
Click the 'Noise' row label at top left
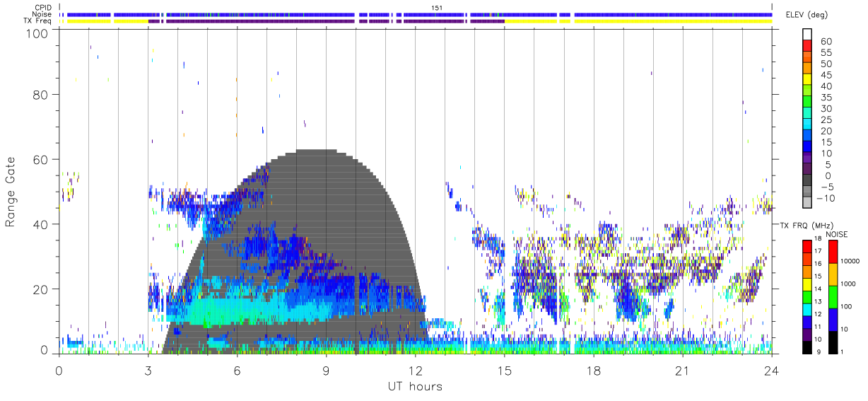coord(42,14)
